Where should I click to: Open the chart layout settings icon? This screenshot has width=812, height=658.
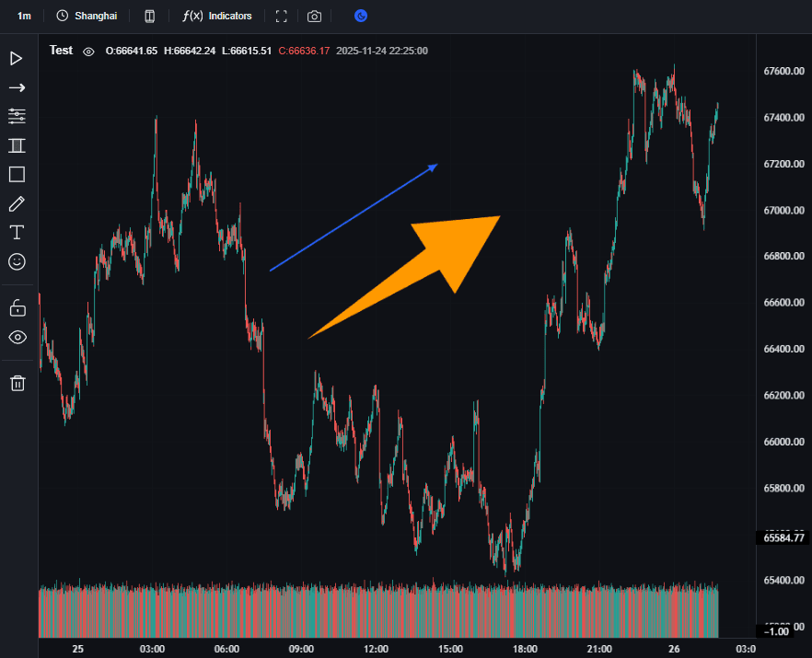[x=150, y=16]
